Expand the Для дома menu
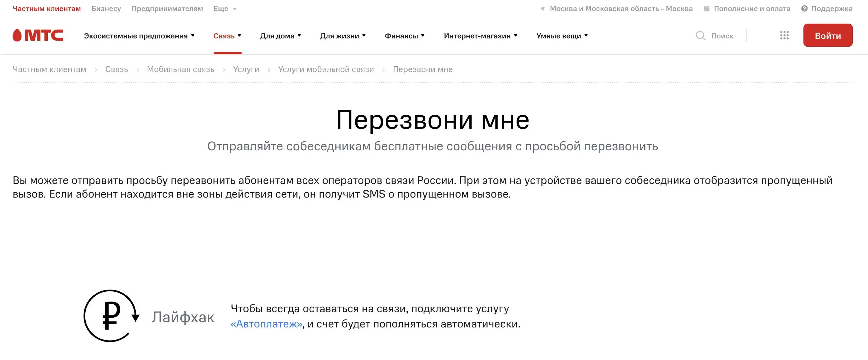The width and height of the screenshot is (868, 360). [280, 36]
